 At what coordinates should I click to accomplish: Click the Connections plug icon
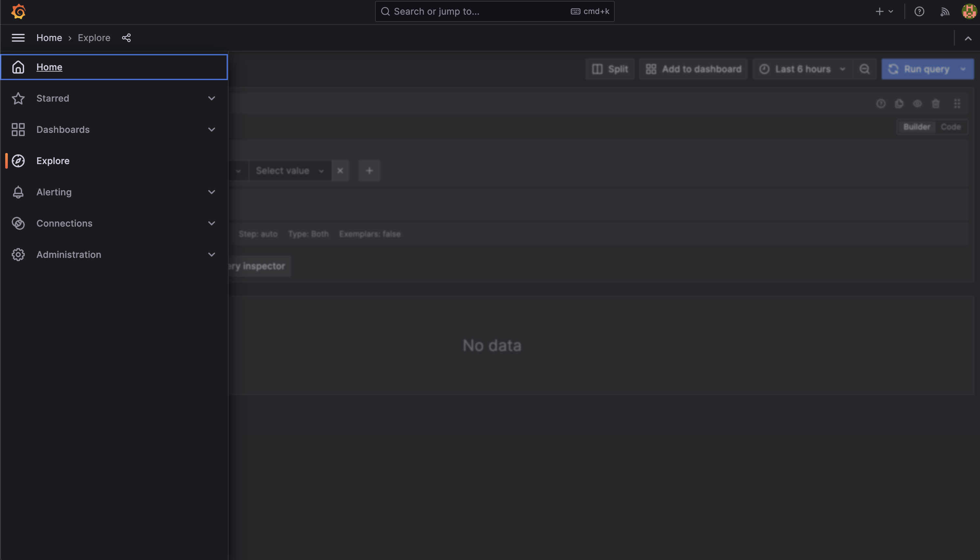(18, 223)
